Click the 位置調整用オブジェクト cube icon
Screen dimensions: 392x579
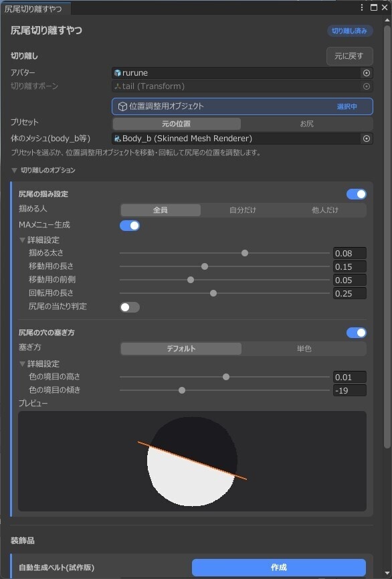point(122,106)
